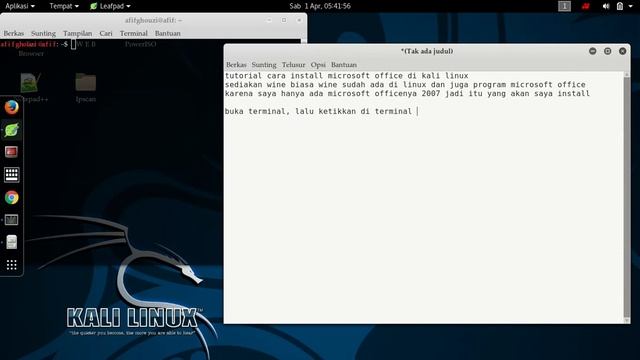
Task: Click the battery icon in the top bar
Action: tap(620, 6)
